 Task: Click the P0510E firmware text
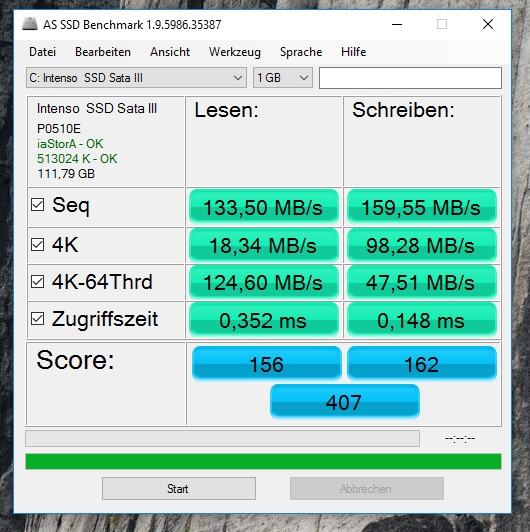59,129
